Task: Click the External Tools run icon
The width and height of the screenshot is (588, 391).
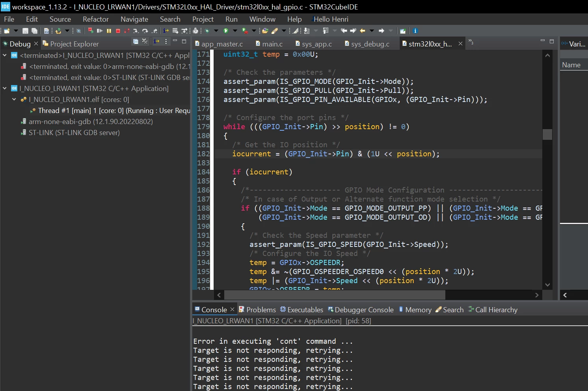Action: [245, 31]
